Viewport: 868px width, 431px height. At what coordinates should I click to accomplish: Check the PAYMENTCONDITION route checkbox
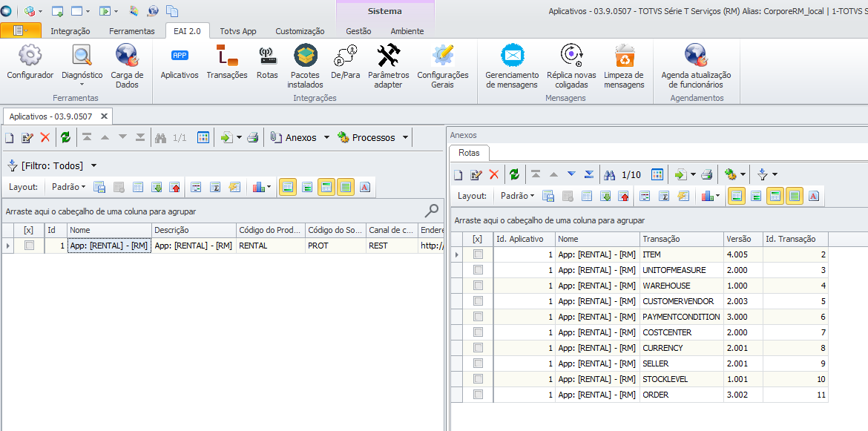tap(479, 317)
